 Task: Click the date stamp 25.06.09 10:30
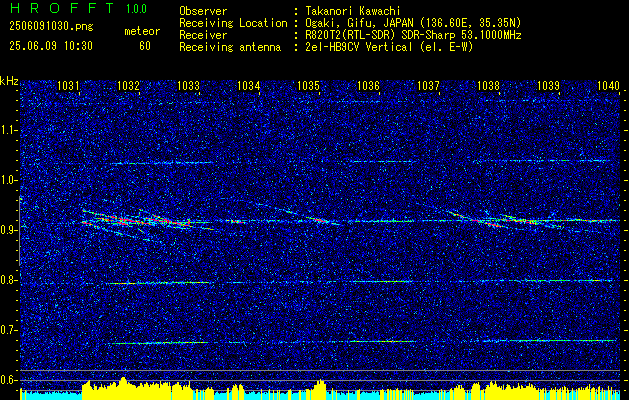[x=51, y=46]
